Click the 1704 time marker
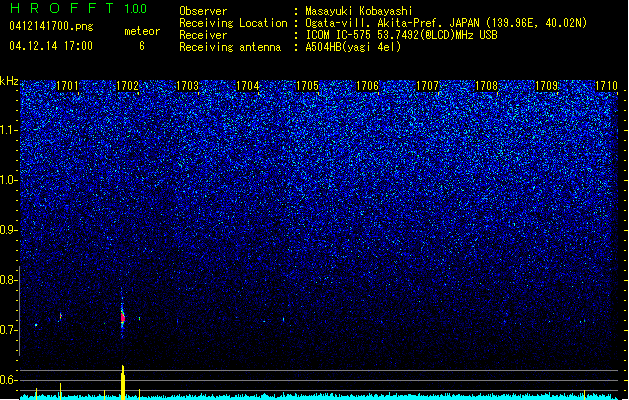 [248, 86]
